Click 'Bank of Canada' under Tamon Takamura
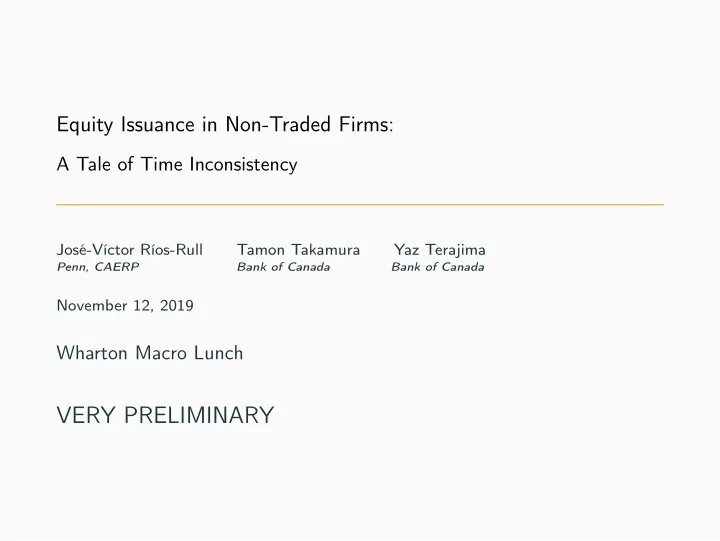This screenshot has height=541, width=720. 283,267
